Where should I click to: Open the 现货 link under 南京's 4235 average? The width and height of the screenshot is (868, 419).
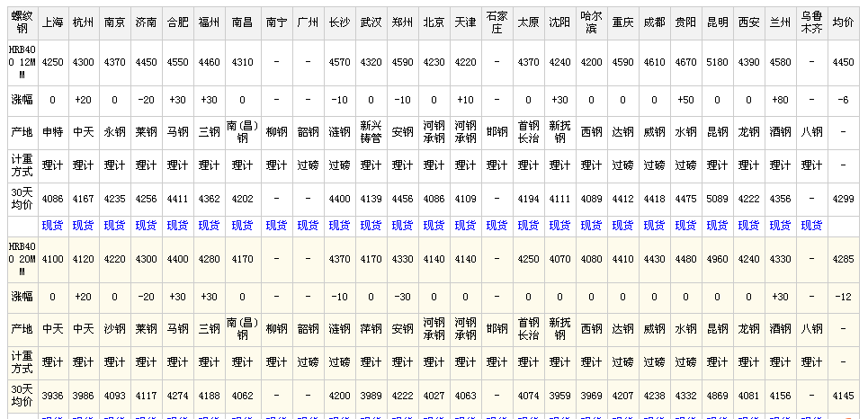pyautogui.click(x=114, y=226)
